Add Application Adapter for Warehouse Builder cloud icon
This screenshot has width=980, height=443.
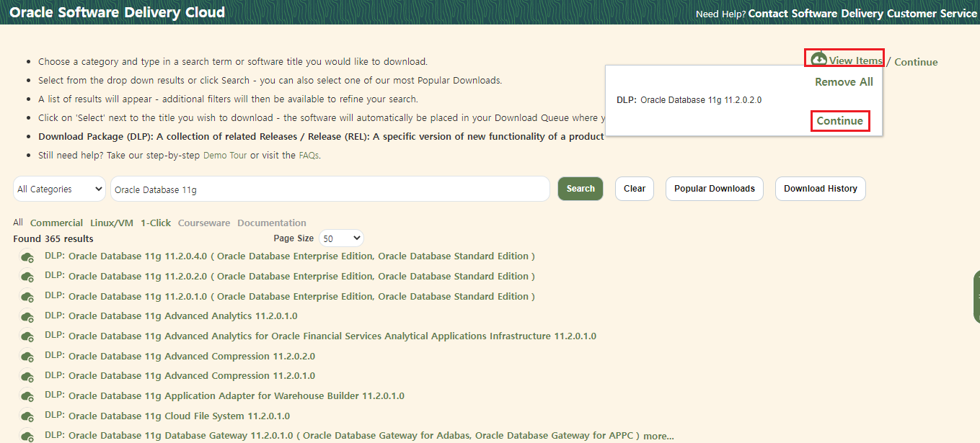click(x=27, y=397)
